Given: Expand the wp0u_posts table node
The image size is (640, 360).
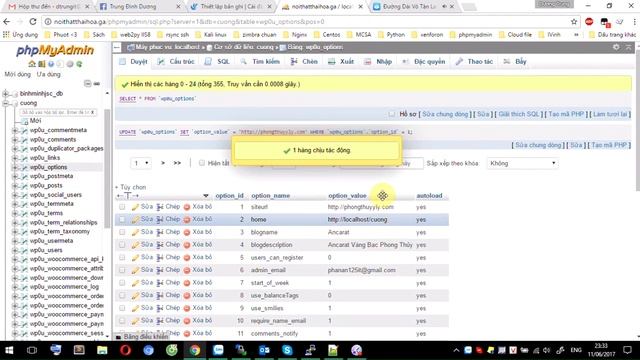Looking at the screenshot, I should (15, 185).
